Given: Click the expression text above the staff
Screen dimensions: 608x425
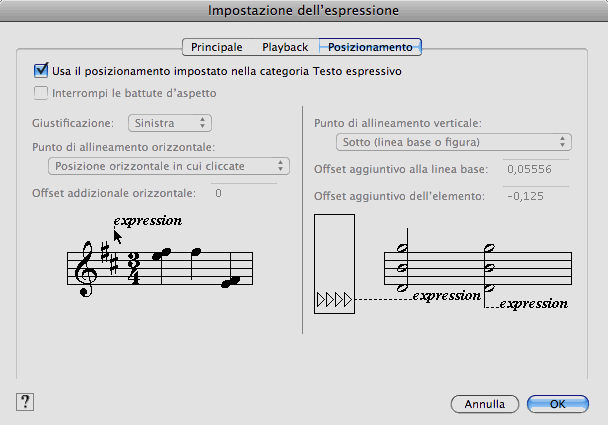Looking at the screenshot, I should (x=148, y=220).
